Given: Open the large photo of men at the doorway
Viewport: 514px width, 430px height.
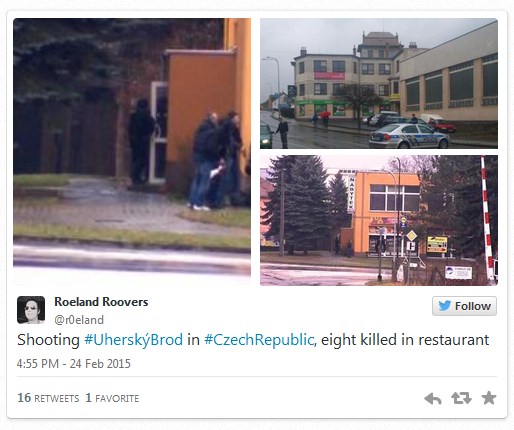Looking at the screenshot, I should tap(132, 152).
